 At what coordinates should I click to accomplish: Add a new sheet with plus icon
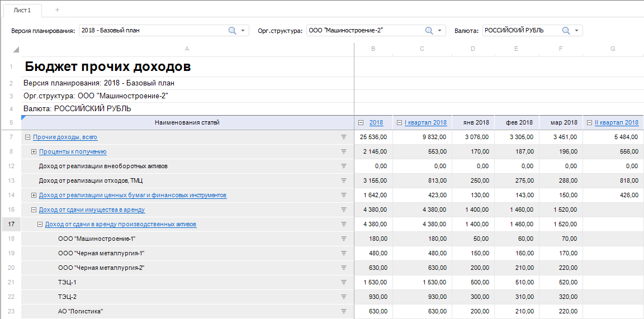57,10
